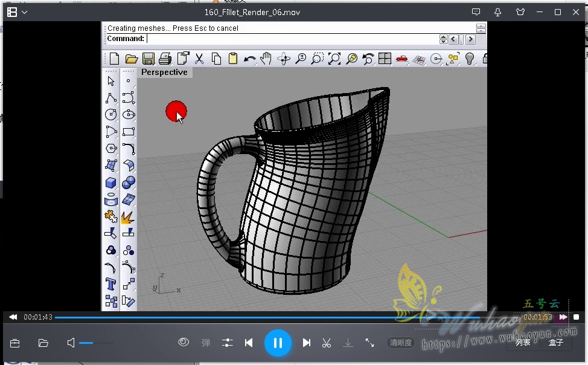Screen dimensions: 588x365
Task: Toggle the 弹 danmaku button
Action: pyautogui.click(x=205, y=343)
